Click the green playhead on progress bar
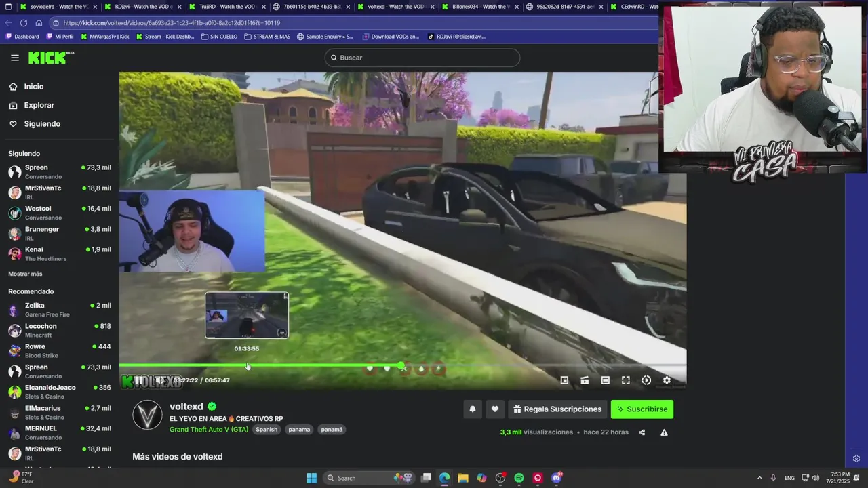 tap(401, 365)
